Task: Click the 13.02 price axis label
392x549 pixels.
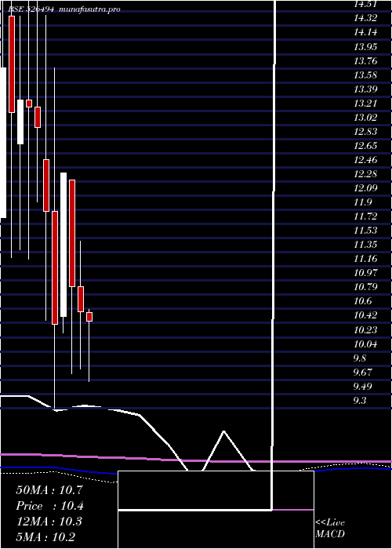Action: (365, 118)
